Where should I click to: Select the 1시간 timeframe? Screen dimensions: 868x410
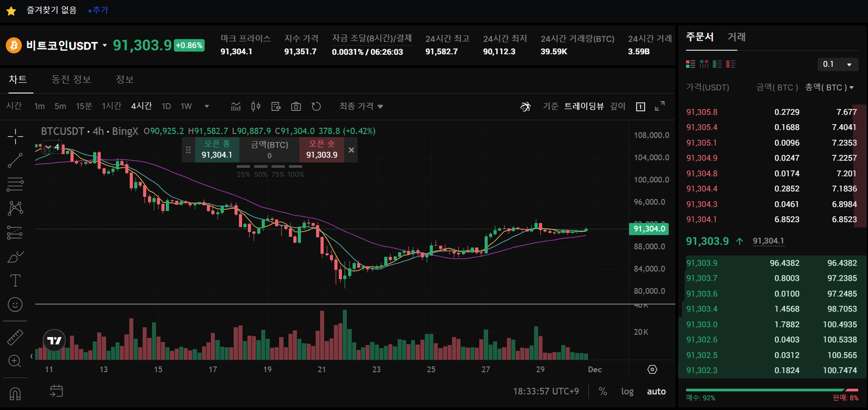click(x=111, y=106)
